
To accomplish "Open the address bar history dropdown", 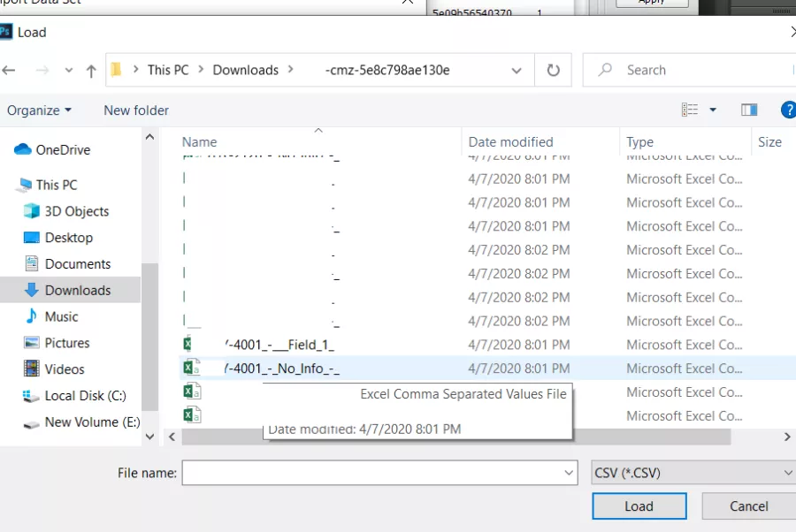I will click(x=517, y=71).
